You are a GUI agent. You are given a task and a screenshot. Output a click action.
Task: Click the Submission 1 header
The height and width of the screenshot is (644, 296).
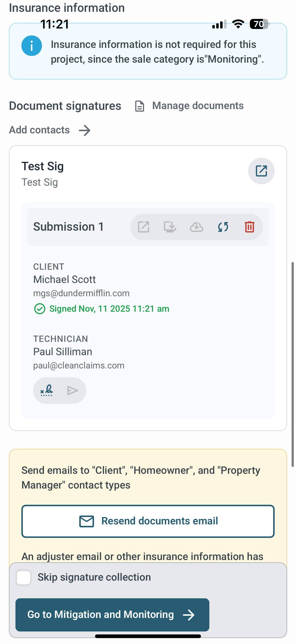pyautogui.click(x=68, y=227)
